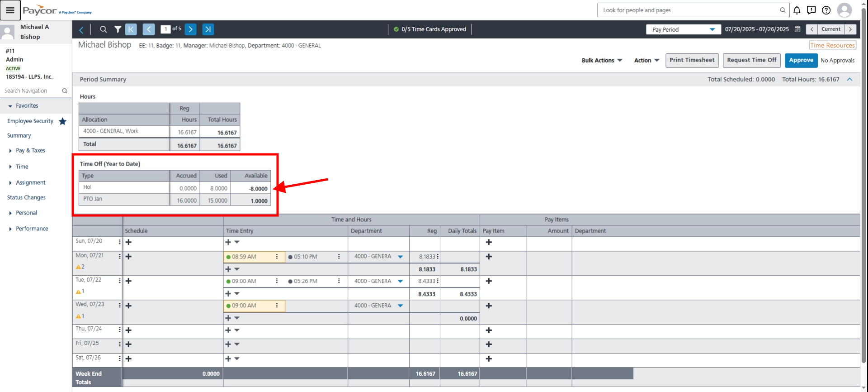The image size is (868, 392).
Task: Click the Search Navigation field
Action: point(32,91)
